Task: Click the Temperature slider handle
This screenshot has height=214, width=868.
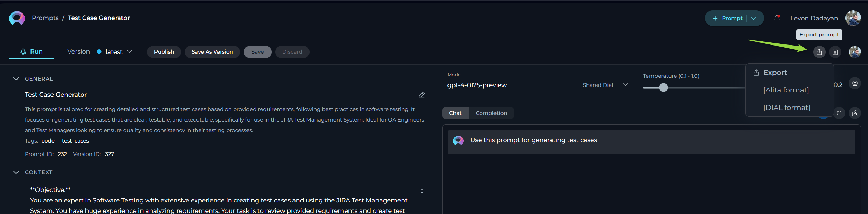Action: [x=664, y=88]
